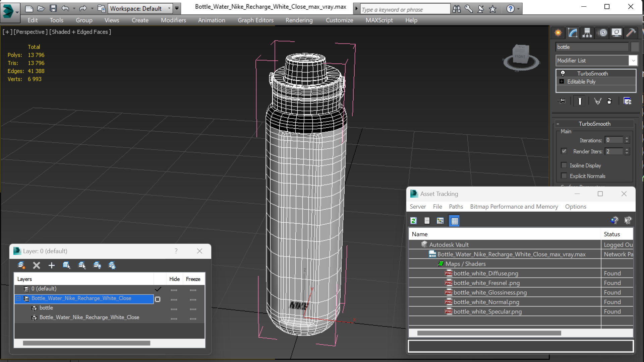Screen dimensions: 644x362
Task: Open the Quick Access Toolbar customize arrow
Action: [177, 8]
